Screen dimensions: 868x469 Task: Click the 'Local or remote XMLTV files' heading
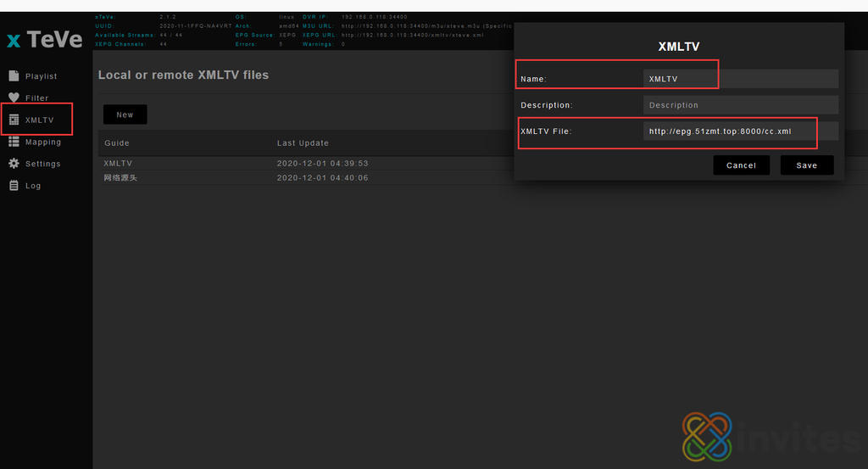pos(183,75)
